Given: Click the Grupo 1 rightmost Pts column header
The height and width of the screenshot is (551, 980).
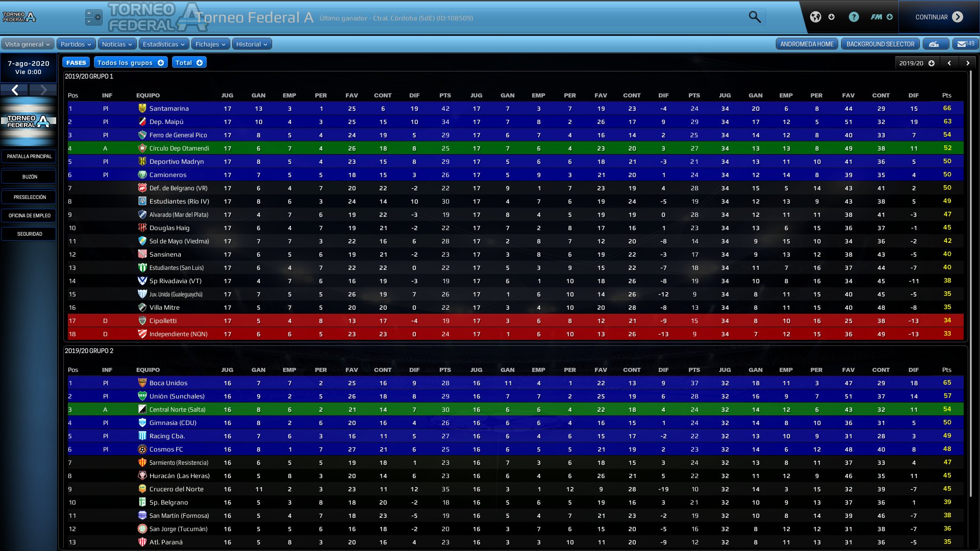Looking at the screenshot, I should tap(946, 95).
